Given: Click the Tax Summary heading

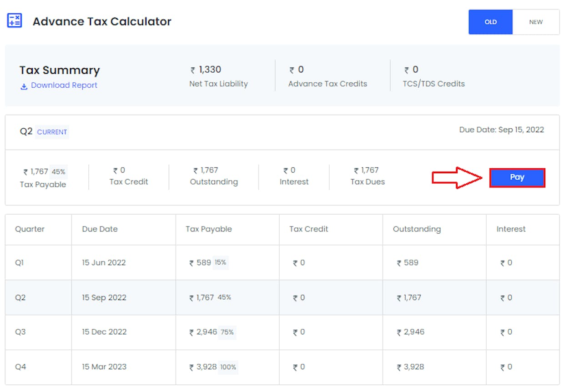Looking at the screenshot, I should [x=60, y=70].
